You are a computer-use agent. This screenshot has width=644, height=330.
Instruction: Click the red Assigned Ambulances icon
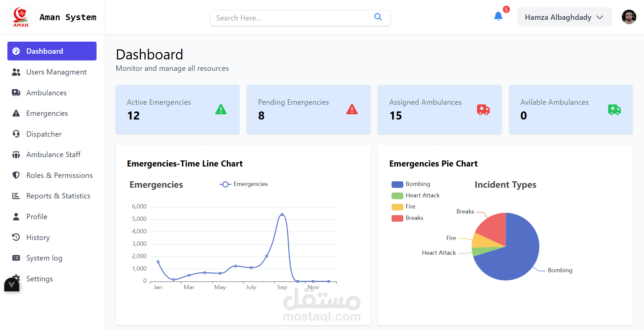click(x=483, y=109)
